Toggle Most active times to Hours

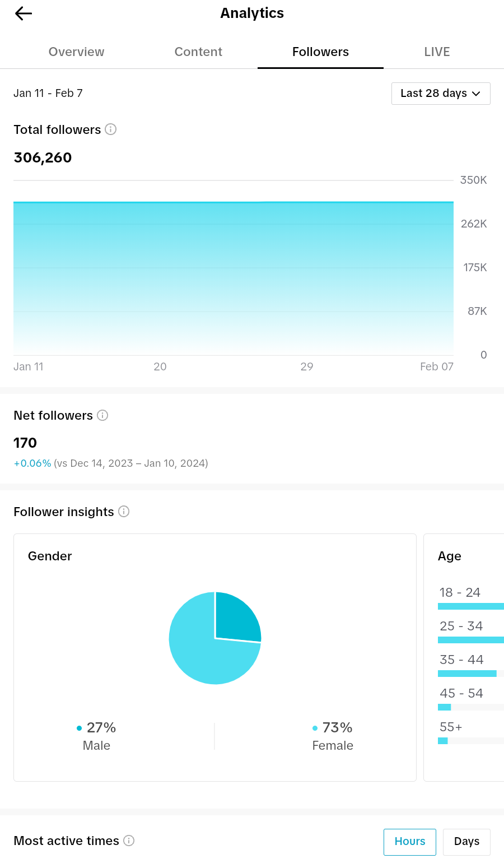pyautogui.click(x=410, y=842)
